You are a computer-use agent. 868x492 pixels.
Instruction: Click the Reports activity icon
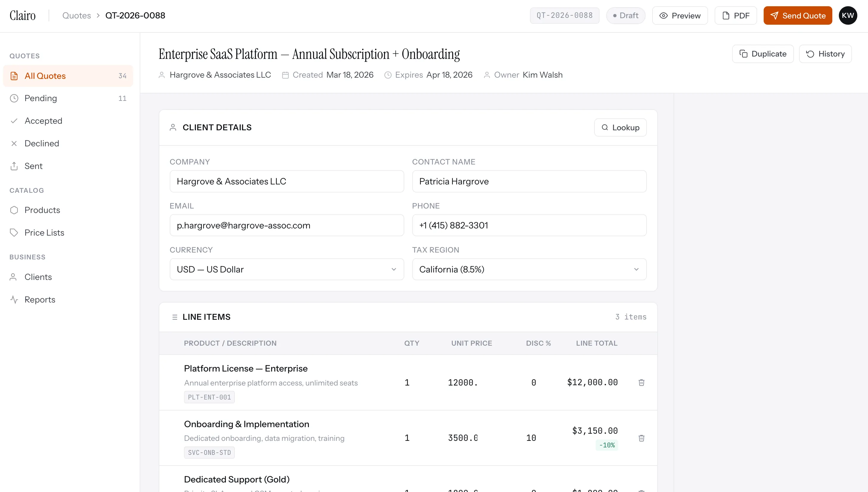click(14, 300)
